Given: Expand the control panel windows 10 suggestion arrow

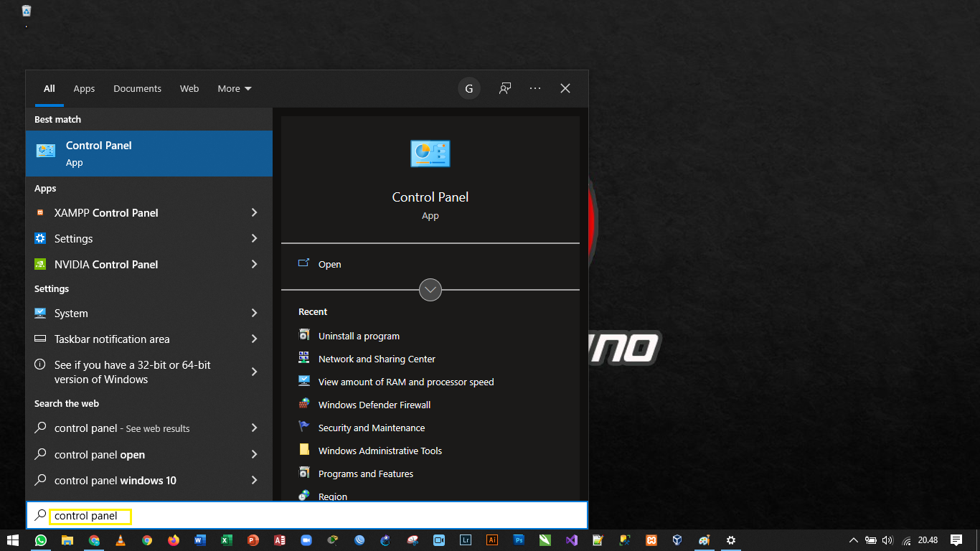Looking at the screenshot, I should coord(255,480).
